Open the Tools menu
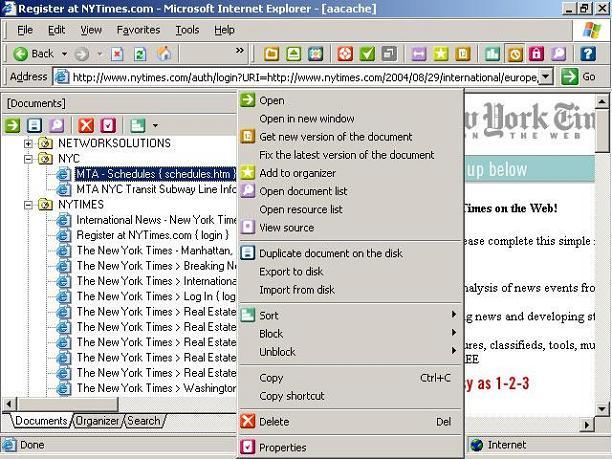 187,30
